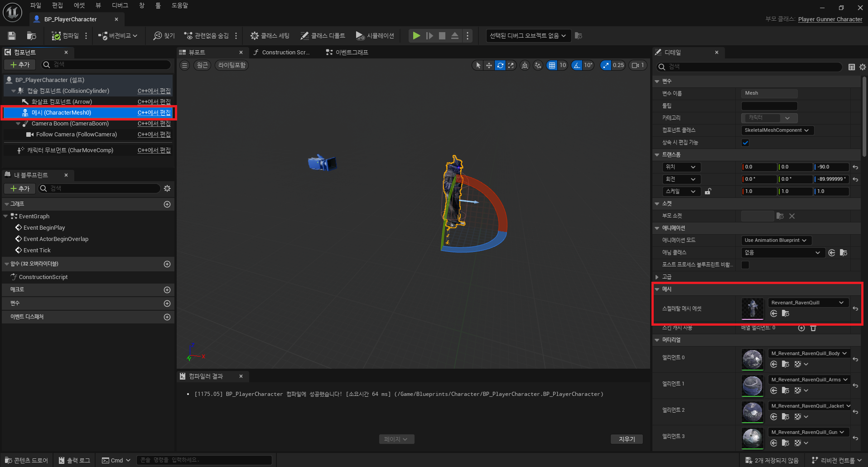This screenshot has height=467, width=868.
Task: Click the 찾기 find button
Action: [164, 36]
